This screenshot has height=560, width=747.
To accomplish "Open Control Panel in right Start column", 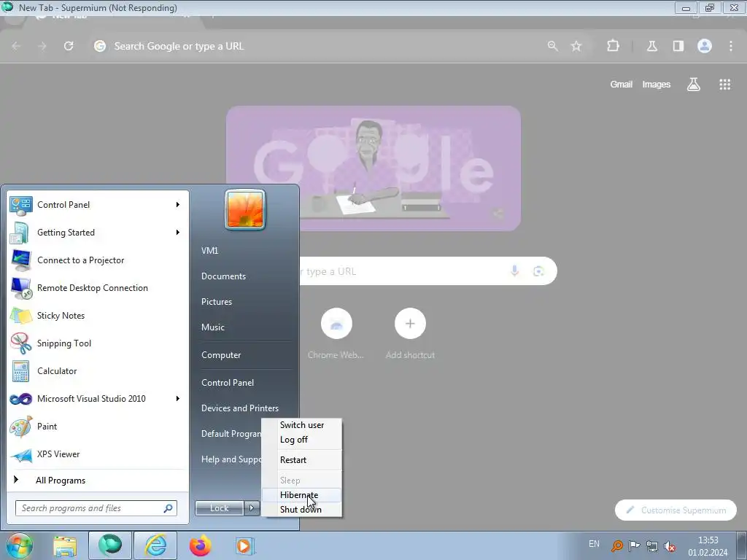I will (x=228, y=383).
